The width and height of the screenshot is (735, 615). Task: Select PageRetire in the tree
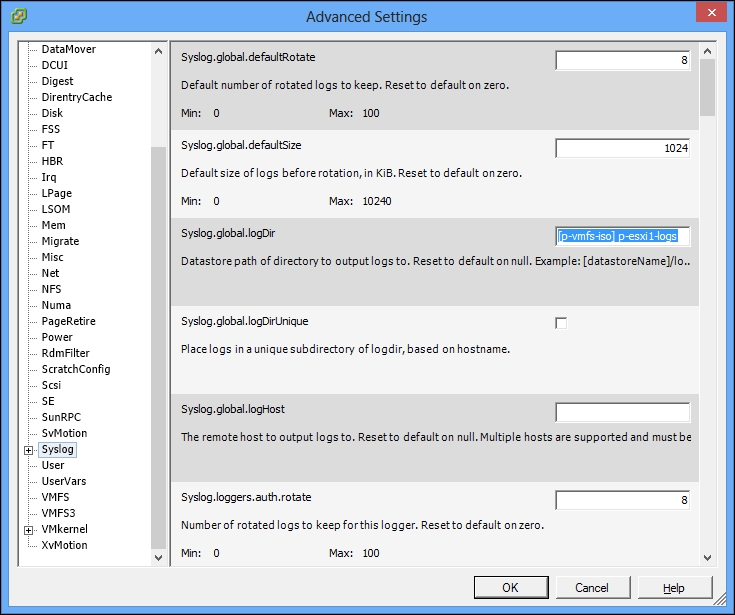coord(68,321)
